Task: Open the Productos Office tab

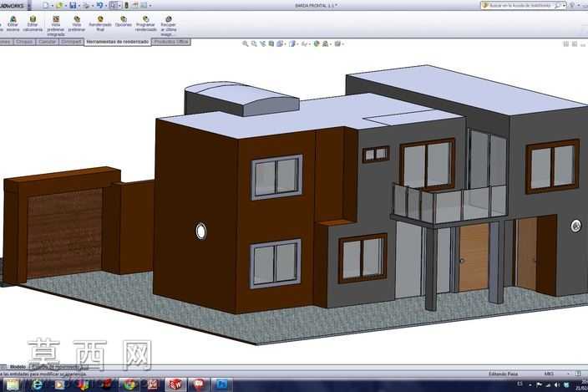Action: pyautogui.click(x=171, y=42)
